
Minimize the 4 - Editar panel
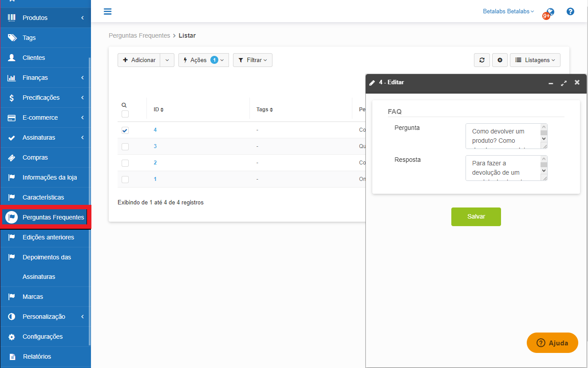(551, 83)
